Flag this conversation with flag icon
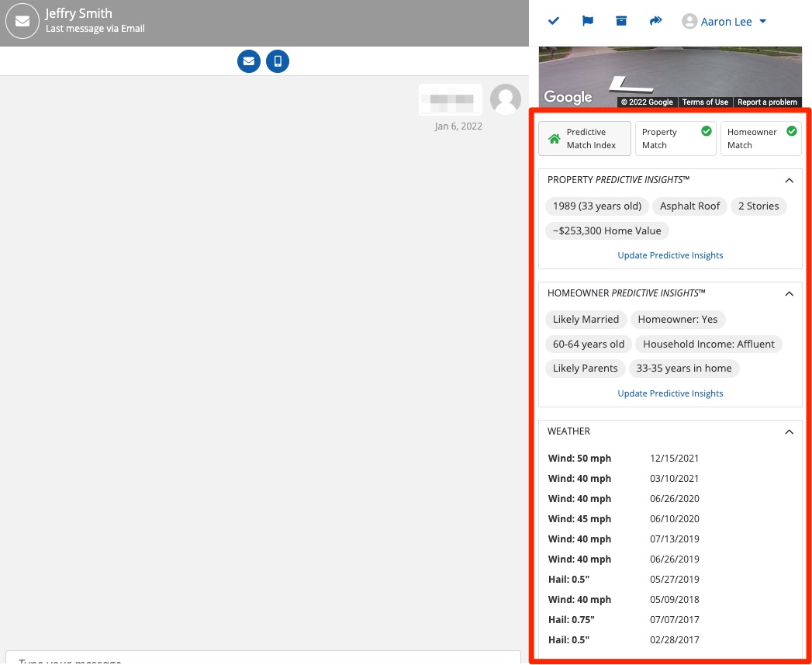The width and height of the screenshot is (812, 665). pos(588,21)
